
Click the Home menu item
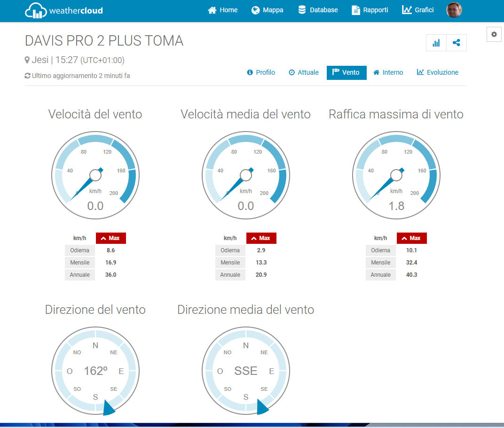(223, 10)
